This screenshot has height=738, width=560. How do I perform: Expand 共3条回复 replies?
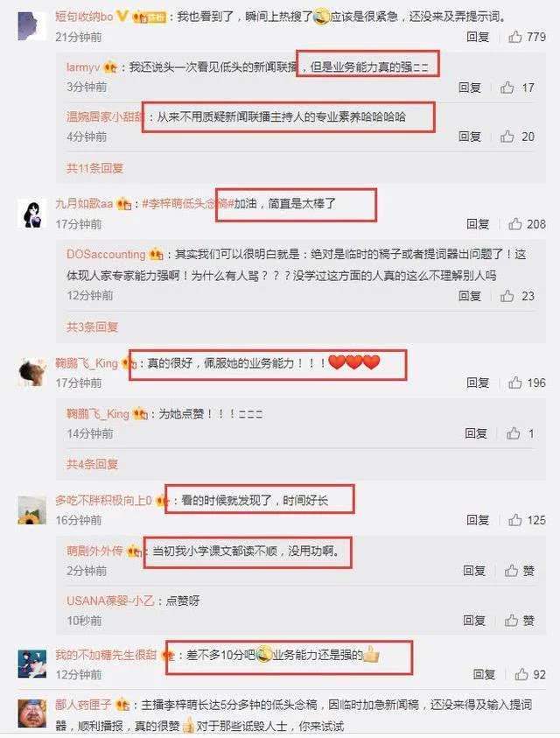[x=92, y=327]
